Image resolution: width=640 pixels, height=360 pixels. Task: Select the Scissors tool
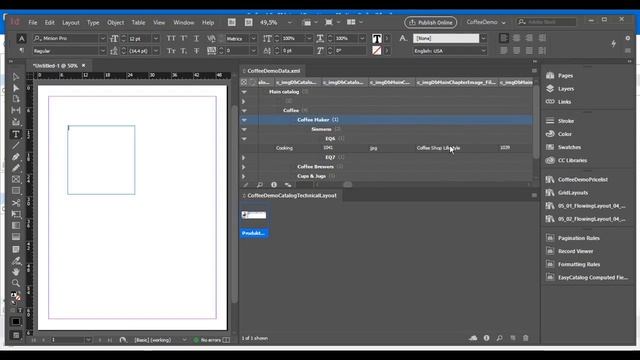pos(16,203)
